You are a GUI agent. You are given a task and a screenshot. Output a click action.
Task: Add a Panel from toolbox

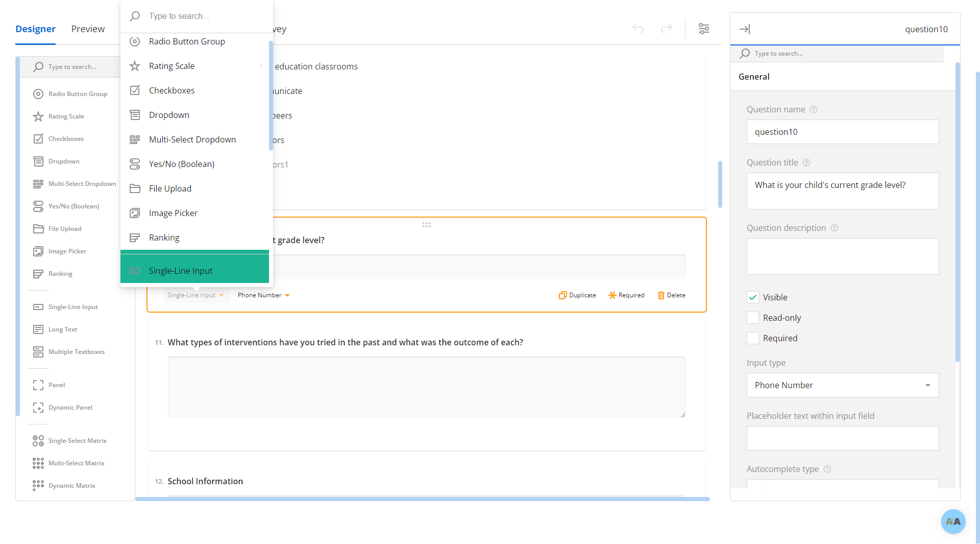pyautogui.click(x=56, y=385)
